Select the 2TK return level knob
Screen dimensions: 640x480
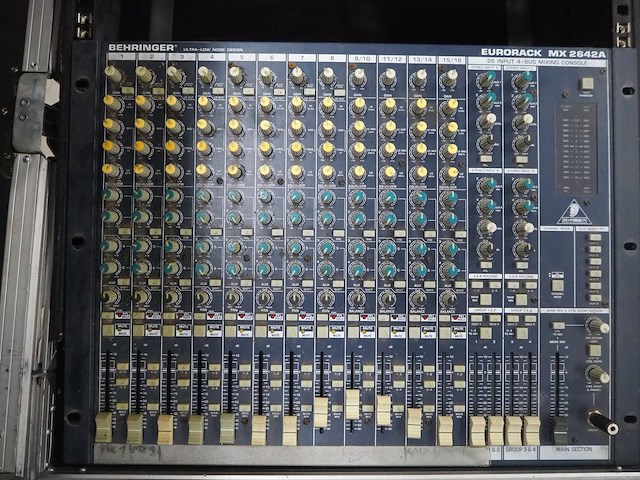point(597,326)
